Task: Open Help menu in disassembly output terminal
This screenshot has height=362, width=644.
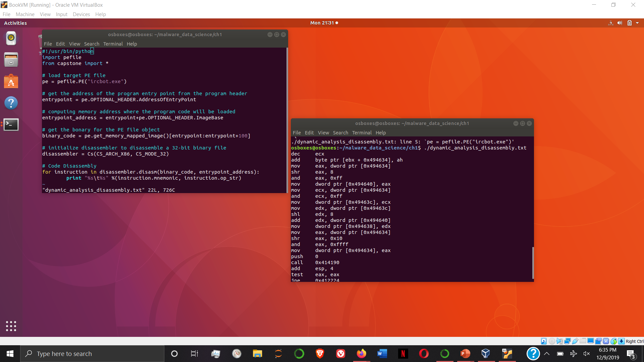Action: [381, 133]
